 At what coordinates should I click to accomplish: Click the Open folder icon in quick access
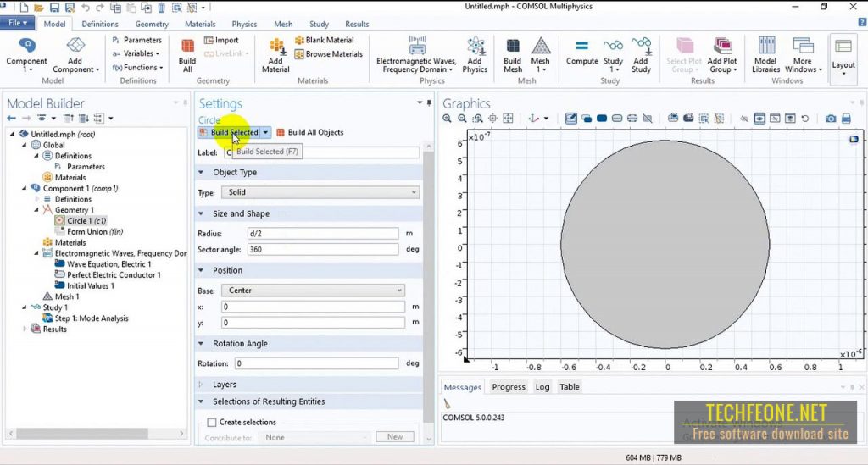[x=39, y=8]
